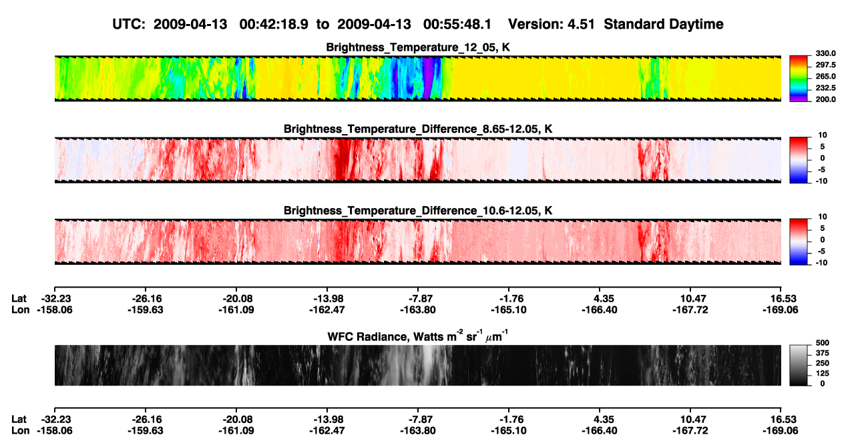868x445 pixels.
Task: Click upper axis latitude value -20.08
Action: [237, 298]
